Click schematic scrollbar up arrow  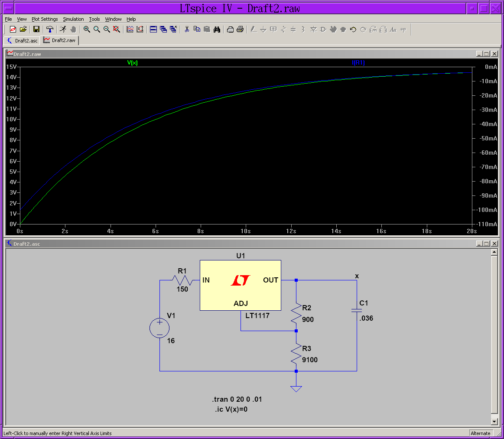coord(494,252)
